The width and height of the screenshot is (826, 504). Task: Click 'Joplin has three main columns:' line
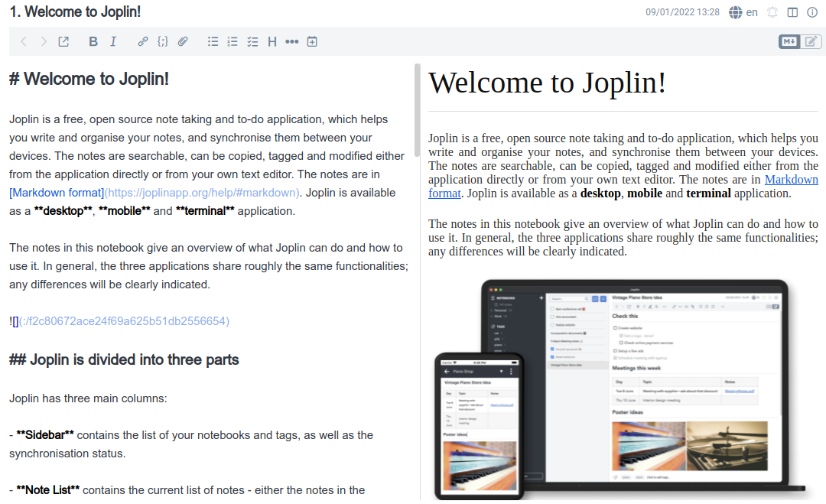click(x=88, y=398)
